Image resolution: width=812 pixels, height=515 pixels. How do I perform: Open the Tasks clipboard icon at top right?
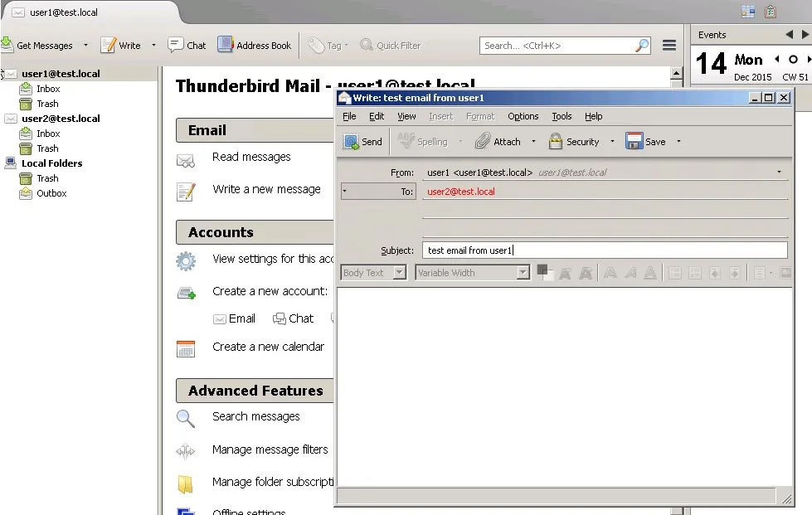771,11
